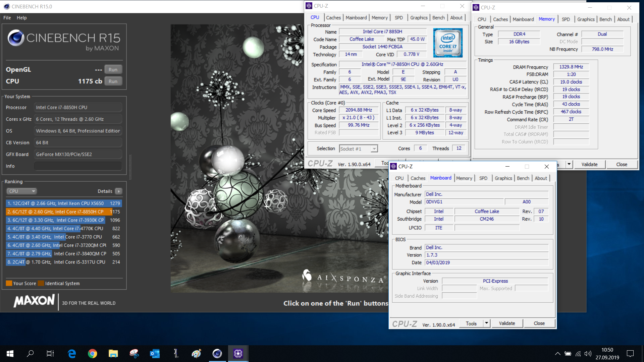Open the Windows Start menu
644x362 pixels.
(x=10, y=353)
